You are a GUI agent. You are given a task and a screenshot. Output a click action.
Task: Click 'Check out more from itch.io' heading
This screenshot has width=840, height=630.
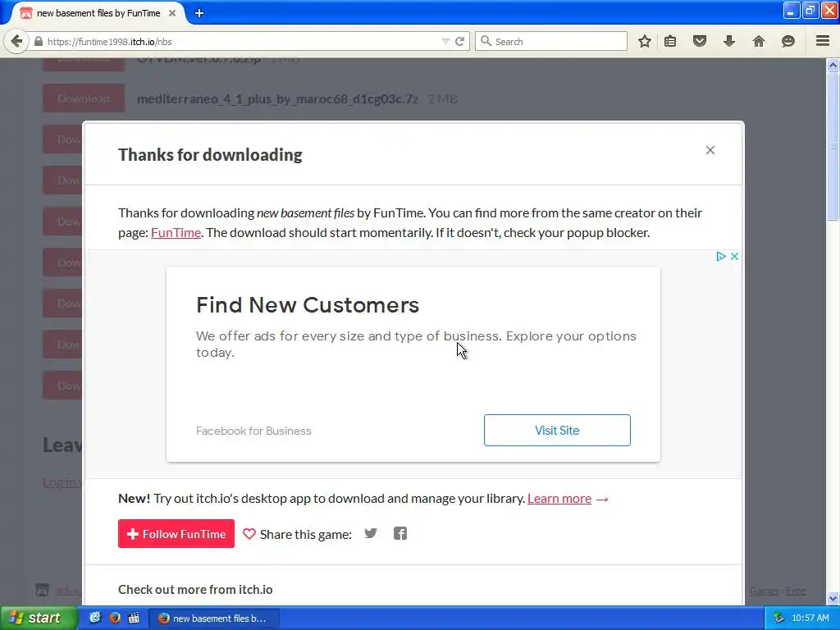click(x=195, y=589)
